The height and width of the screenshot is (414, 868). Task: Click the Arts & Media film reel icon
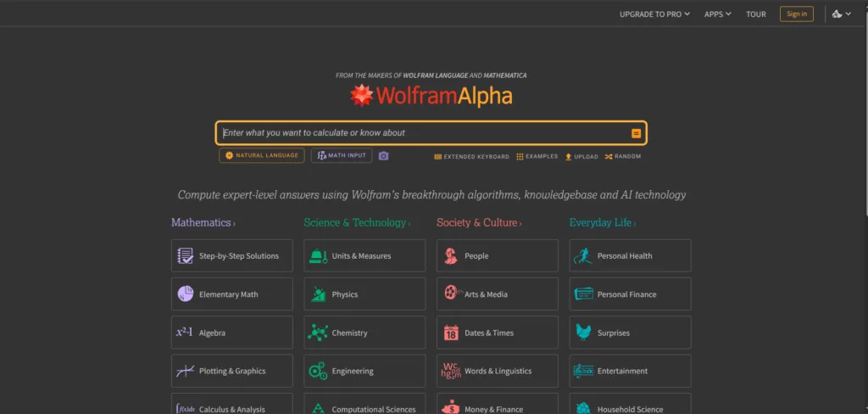453,293
